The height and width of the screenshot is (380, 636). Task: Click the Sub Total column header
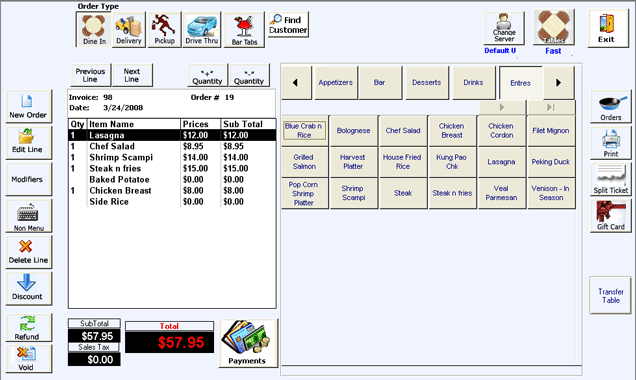pyautogui.click(x=248, y=124)
